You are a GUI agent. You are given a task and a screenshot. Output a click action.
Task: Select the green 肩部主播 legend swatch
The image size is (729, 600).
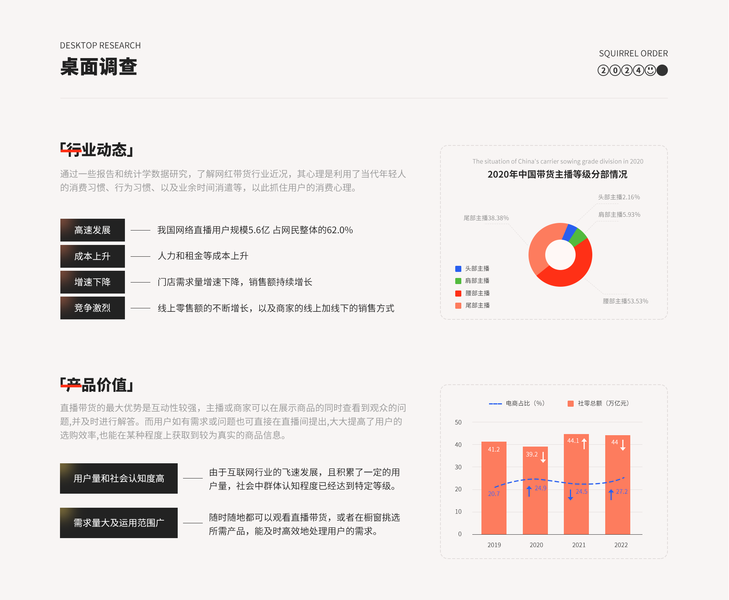[x=458, y=281]
